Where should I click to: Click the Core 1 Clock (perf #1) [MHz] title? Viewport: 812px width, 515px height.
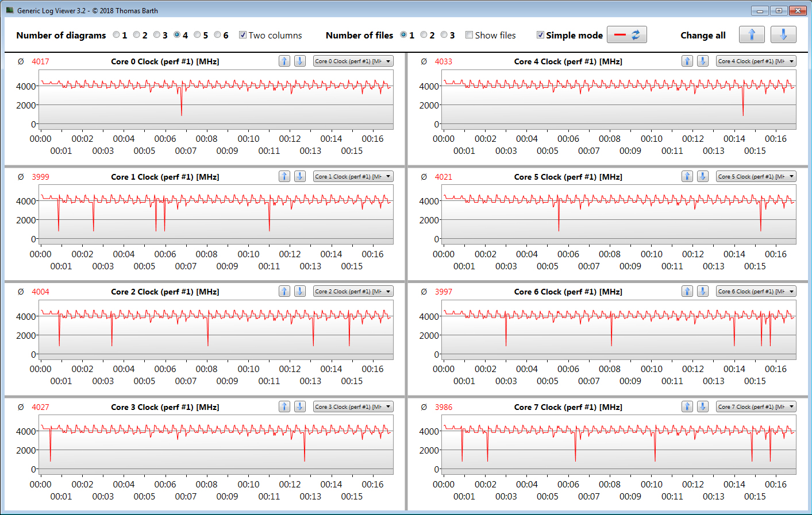tap(165, 177)
